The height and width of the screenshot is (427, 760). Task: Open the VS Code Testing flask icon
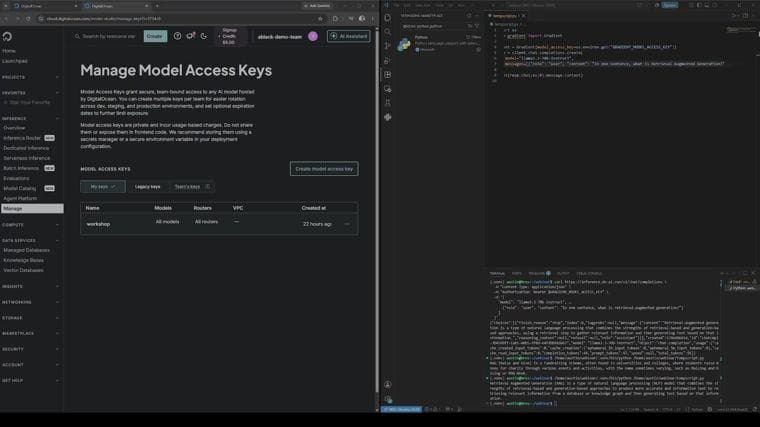(x=388, y=103)
